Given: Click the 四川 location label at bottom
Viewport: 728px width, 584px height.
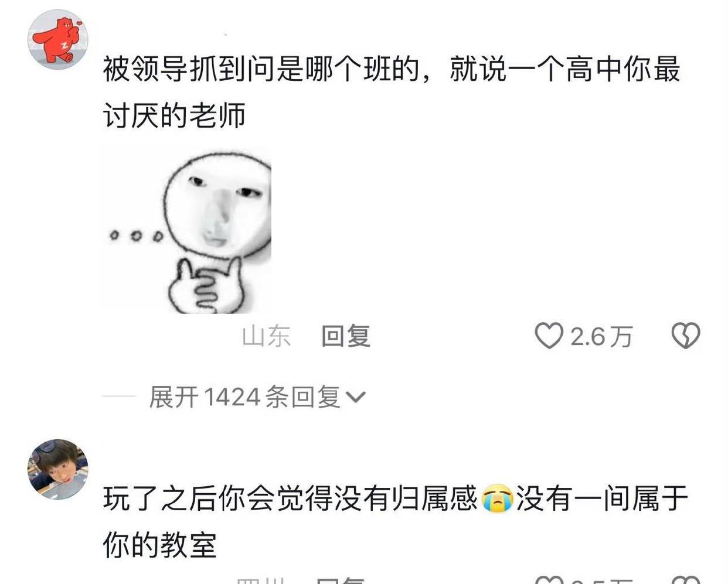Looking at the screenshot, I should point(260,580).
